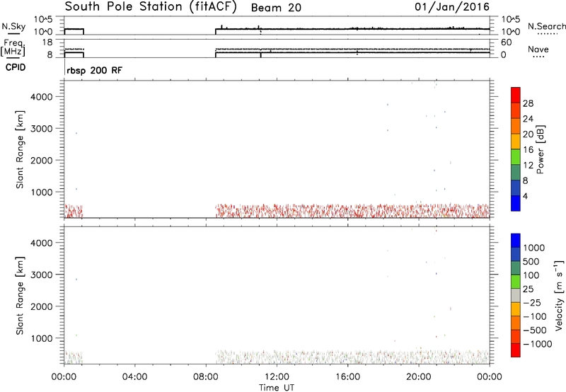Click the 20:00 time tick label
This screenshot has width=566, height=392.
click(419, 377)
